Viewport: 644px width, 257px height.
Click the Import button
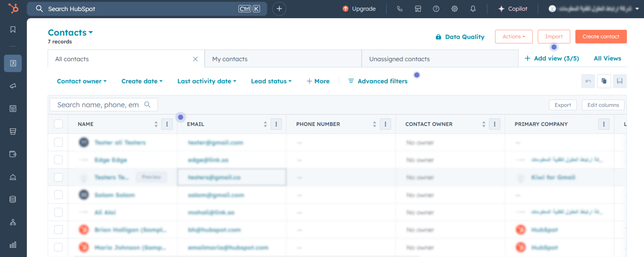click(x=554, y=37)
